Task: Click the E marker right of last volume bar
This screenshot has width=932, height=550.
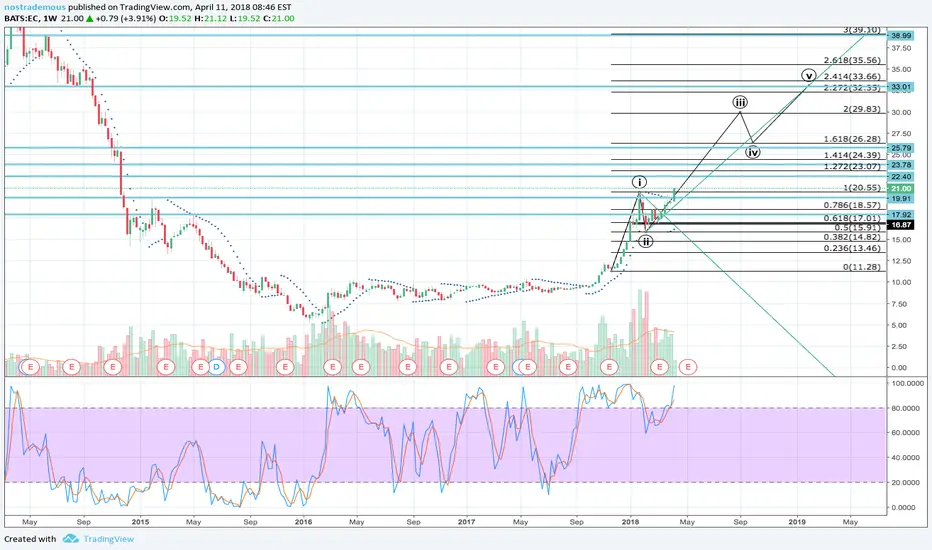Action: point(688,367)
